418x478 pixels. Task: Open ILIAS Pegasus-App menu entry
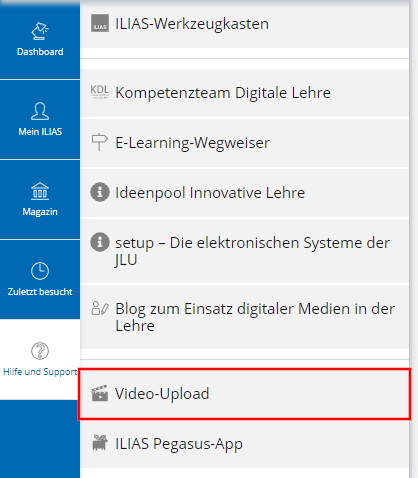tap(245, 444)
